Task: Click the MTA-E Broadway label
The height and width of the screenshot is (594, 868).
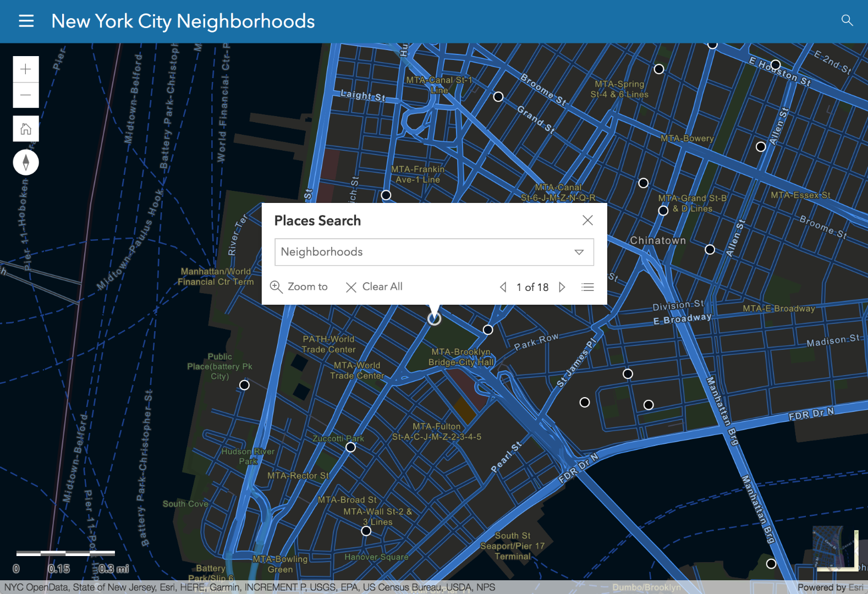Action: (x=779, y=309)
